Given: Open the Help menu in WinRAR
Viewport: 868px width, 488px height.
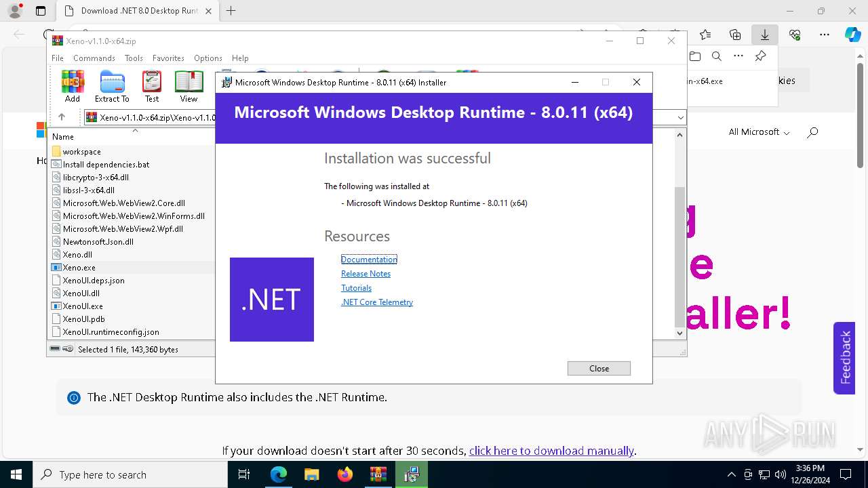Looking at the screenshot, I should click(240, 58).
